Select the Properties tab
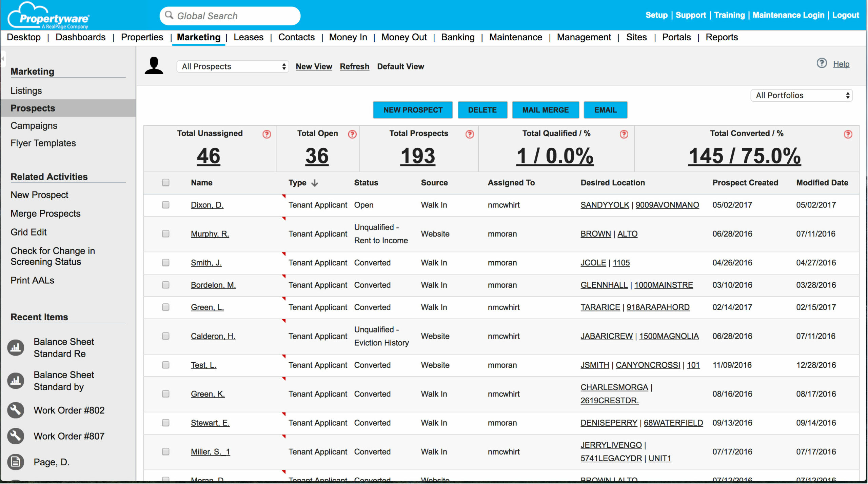 [142, 37]
